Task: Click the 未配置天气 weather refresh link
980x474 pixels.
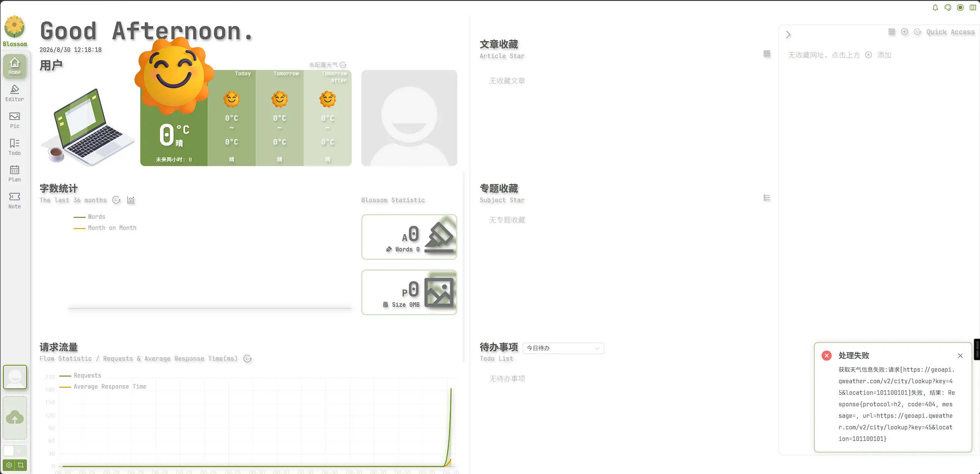Action: [x=327, y=65]
